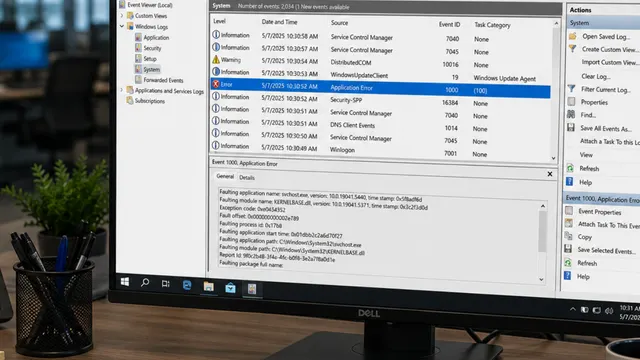Click the Event Properties icon
This screenshot has width=640, height=360.
(569, 211)
